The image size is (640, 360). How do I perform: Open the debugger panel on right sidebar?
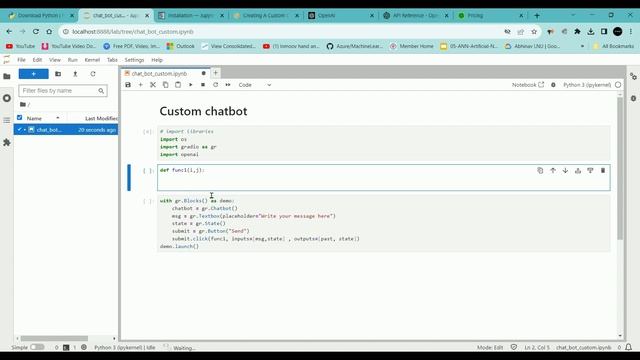[x=633, y=98]
